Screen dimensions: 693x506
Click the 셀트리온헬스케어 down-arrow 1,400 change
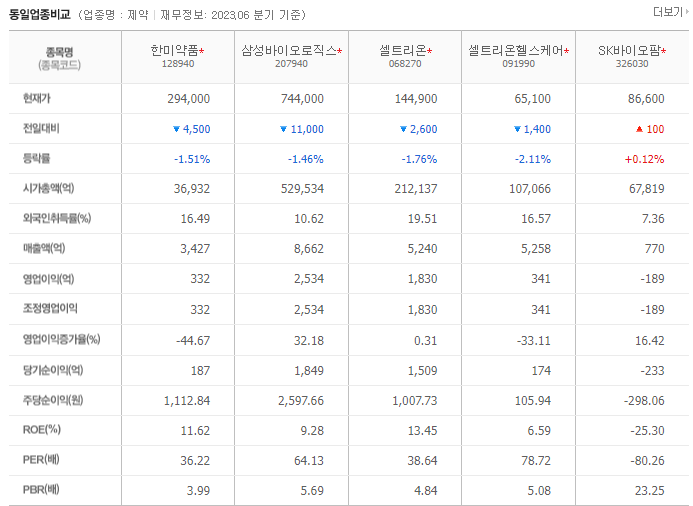[x=532, y=129]
